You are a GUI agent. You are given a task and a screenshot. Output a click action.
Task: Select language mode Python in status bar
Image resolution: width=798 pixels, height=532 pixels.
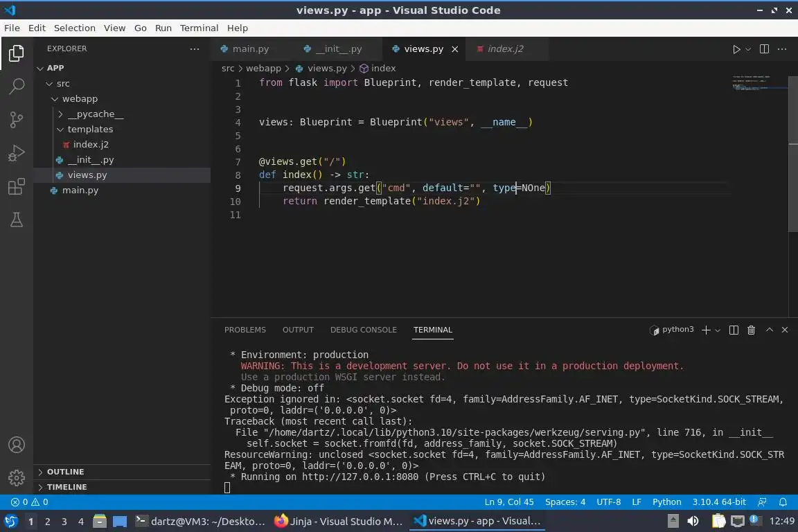pos(666,502)
